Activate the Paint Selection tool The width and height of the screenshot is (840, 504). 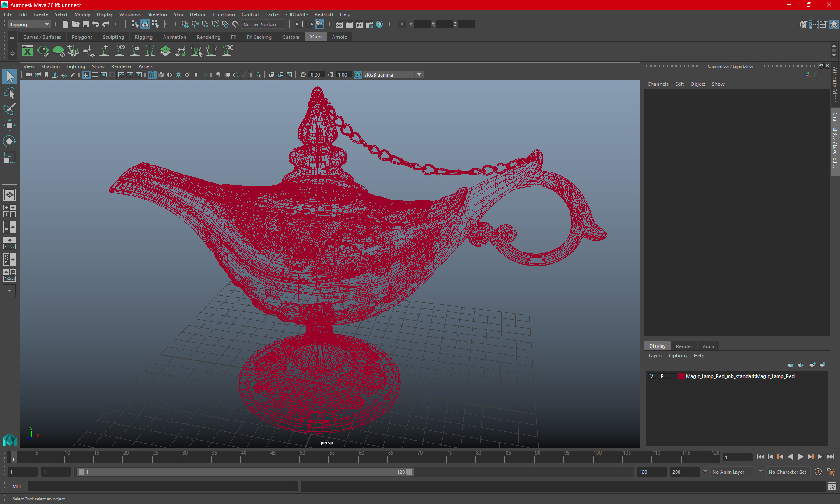pyautogui.click(x=9, y=109)
